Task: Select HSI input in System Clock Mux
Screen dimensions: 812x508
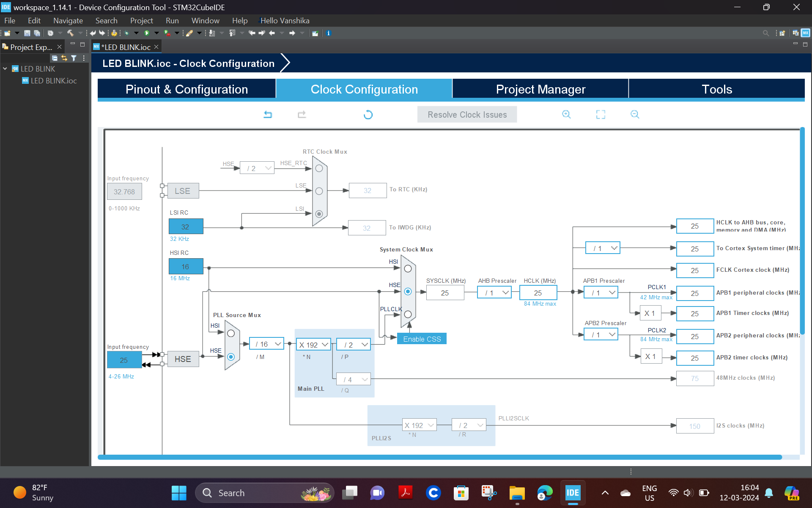Action: (407, 268)
